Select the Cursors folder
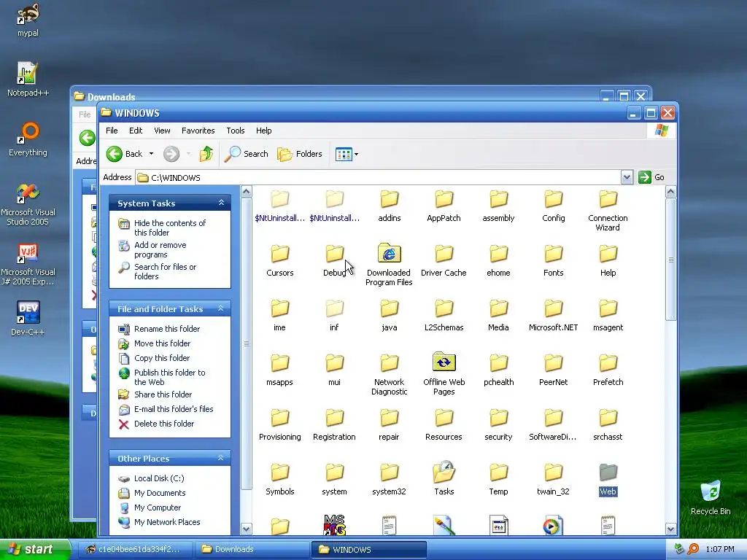Image resolution: width=747 pixels, height=560 pixels. (x=279, y=260)
